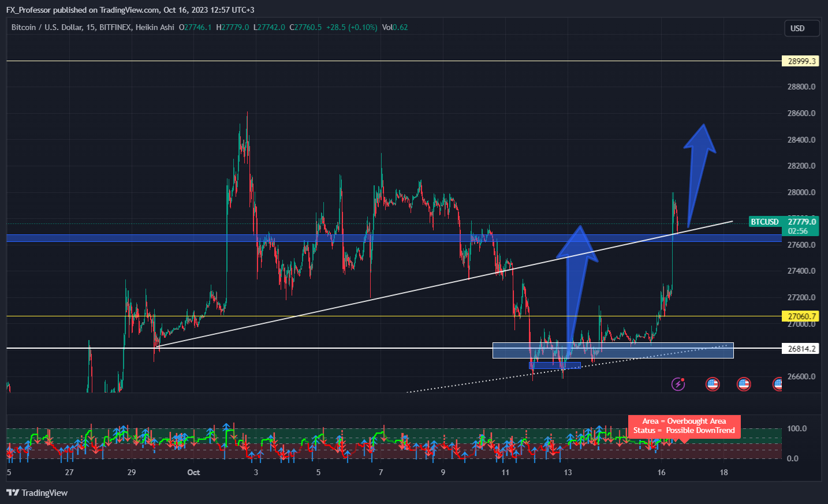Select the 27060.7 yellow price label
This screenshot has height=504, width=828.
801,316
